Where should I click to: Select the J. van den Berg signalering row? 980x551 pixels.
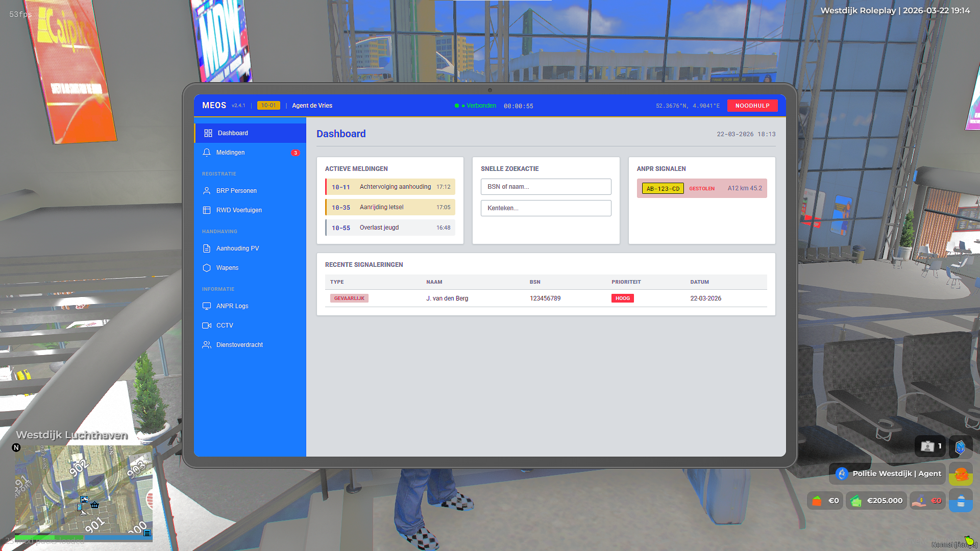545,298
